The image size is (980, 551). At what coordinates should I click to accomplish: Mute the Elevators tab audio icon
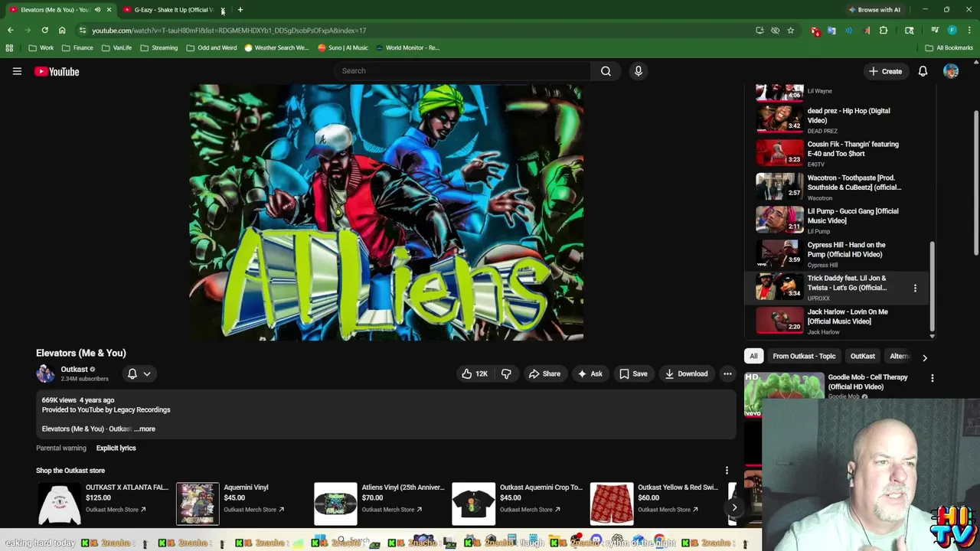[x=97, y=10]
